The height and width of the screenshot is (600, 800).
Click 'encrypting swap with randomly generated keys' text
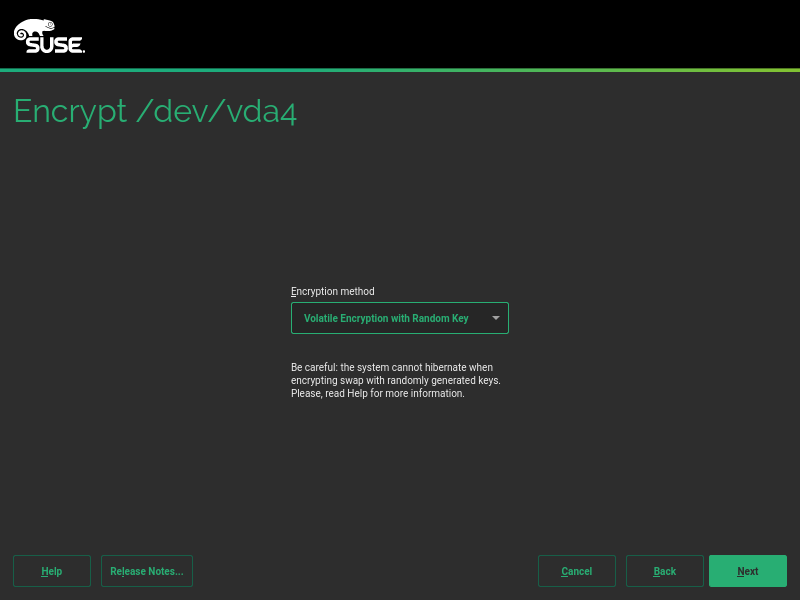pyautogui.click(x=395, y=380)
